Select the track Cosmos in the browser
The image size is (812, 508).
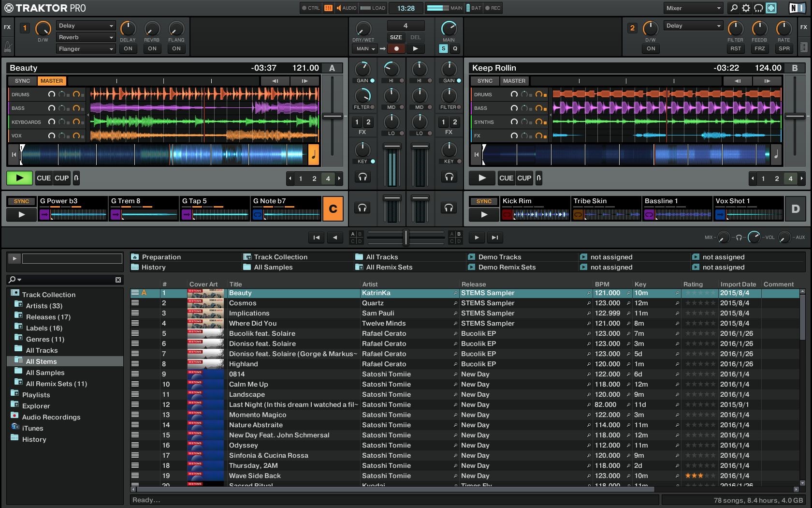click(243, 303)
